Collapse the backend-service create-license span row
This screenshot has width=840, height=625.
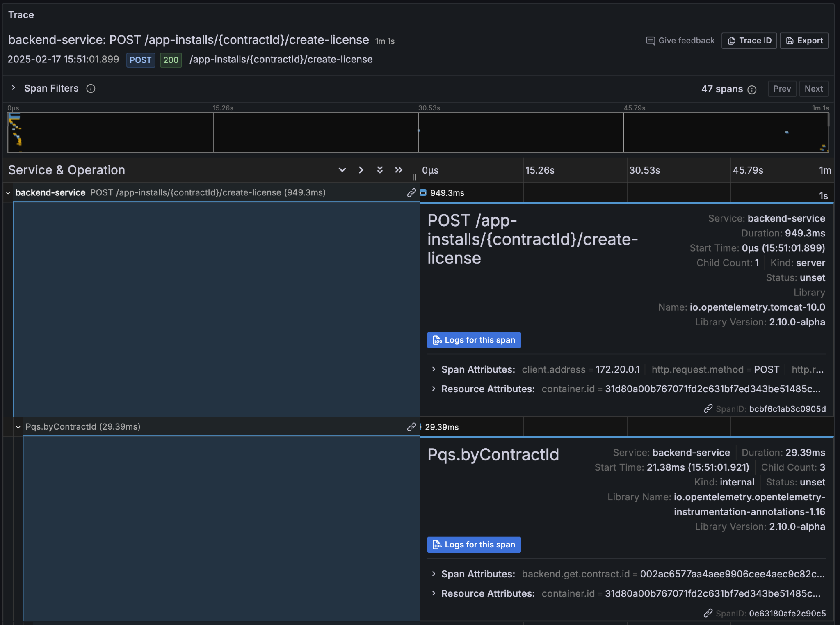(7, 192)
